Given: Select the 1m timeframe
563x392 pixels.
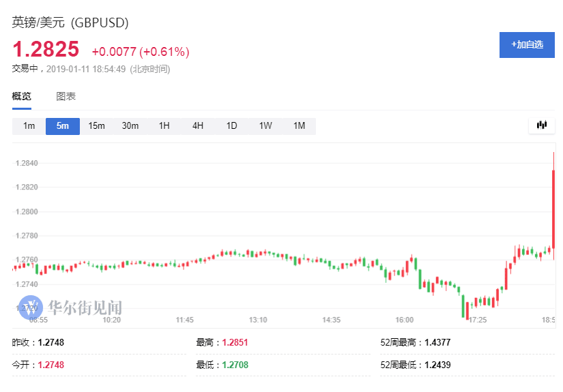Looking at the screenshot, I should [29, 126].
